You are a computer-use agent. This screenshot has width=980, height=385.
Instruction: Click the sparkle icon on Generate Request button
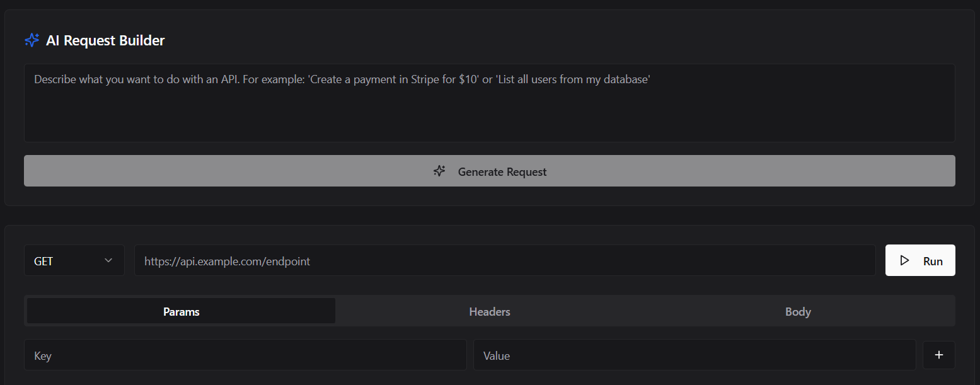(439, 171)
